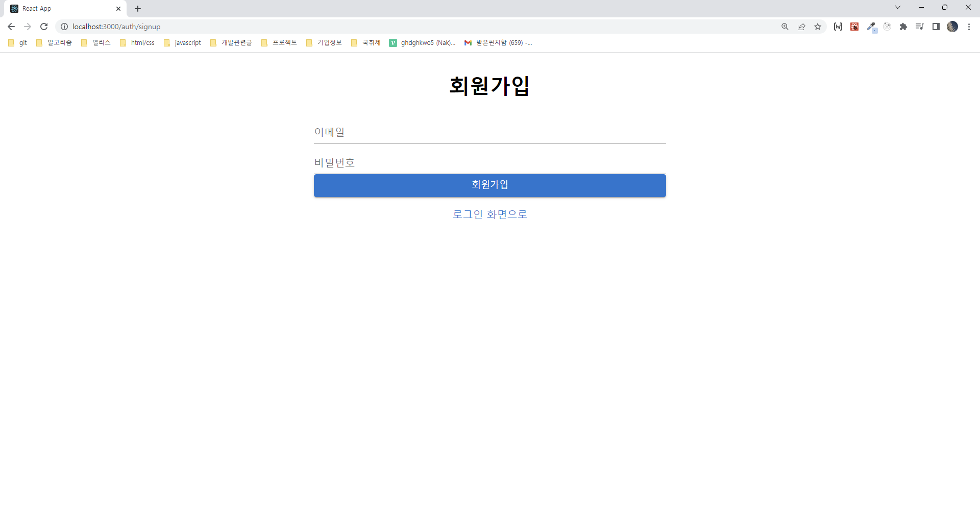Open Chrome's three-dot menu
This screenshot has height=527, width=980.
click(969, 27)
